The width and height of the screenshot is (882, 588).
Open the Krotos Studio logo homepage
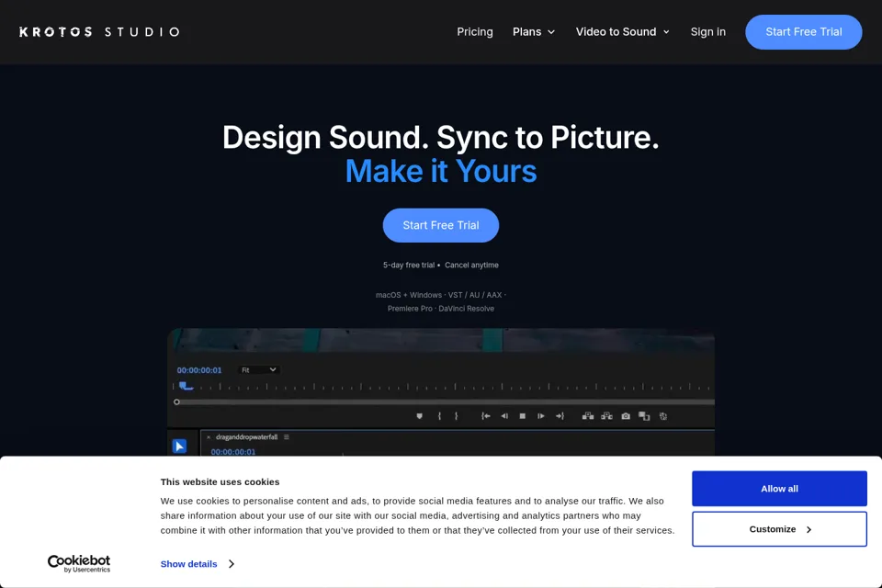click(x=99, y=32)
